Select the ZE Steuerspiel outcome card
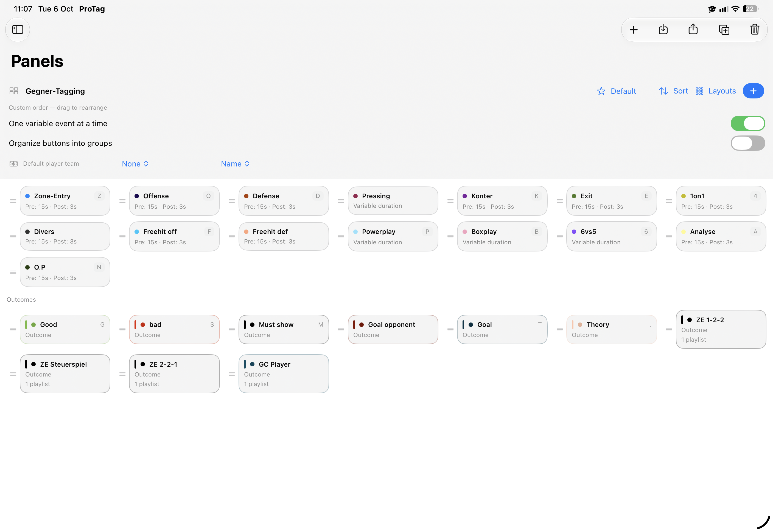 (x=65, y=374)
